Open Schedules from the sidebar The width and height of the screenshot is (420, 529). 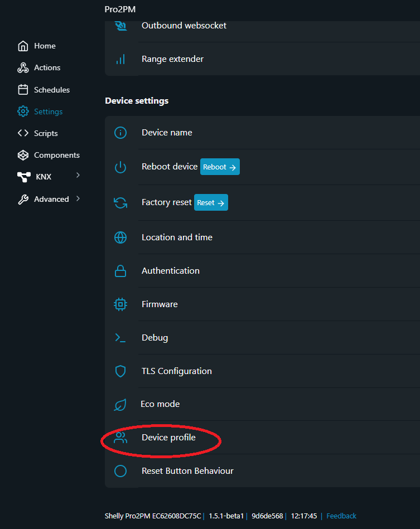coord(51,90)
